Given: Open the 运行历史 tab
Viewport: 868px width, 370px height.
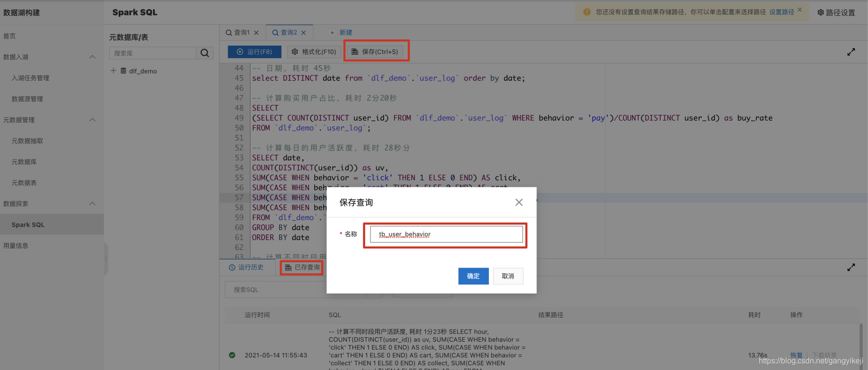Looking at the screenshot, I should [246, 267].
